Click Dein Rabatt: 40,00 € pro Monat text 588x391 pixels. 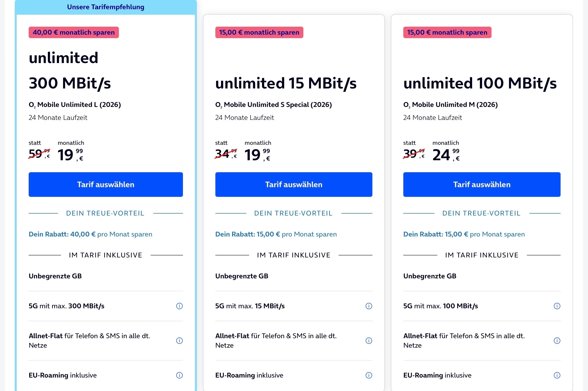pyautogui.click(x=90, y=234)
